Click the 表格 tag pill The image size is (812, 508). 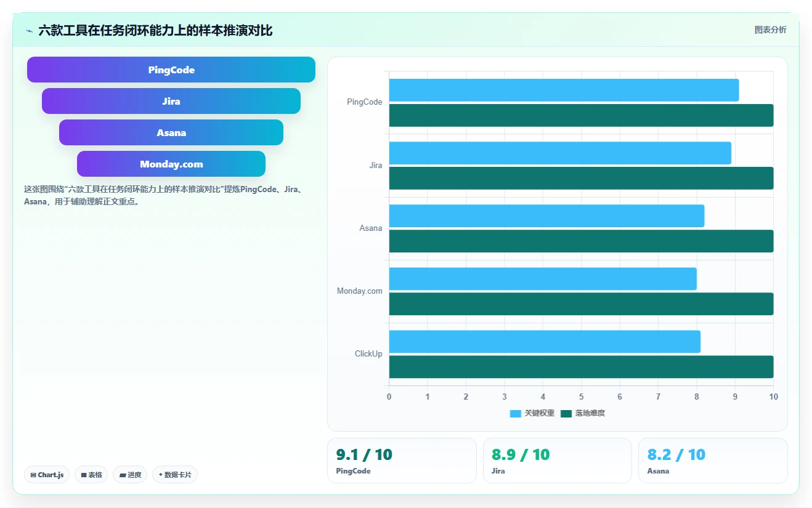coord(91,475)
